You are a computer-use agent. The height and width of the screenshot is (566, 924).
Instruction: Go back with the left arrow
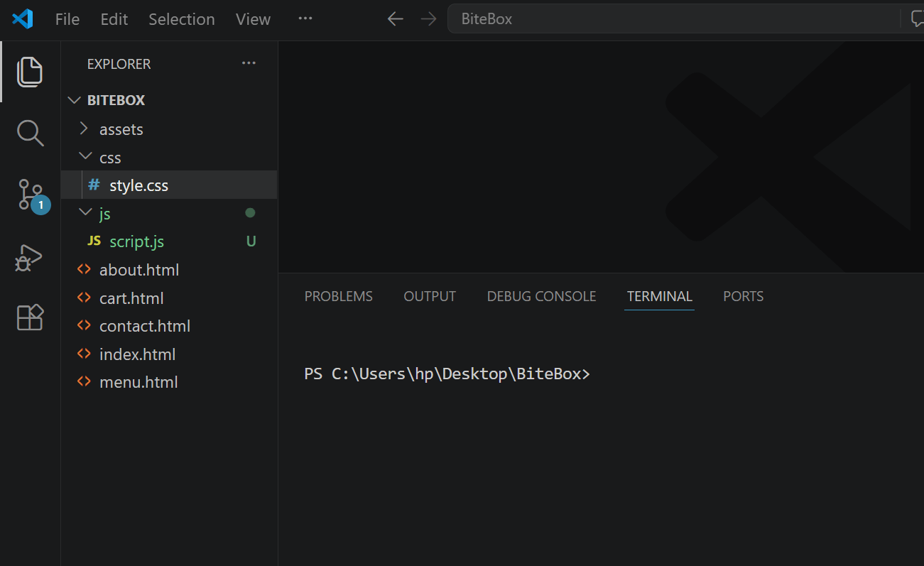click(396, 19)
